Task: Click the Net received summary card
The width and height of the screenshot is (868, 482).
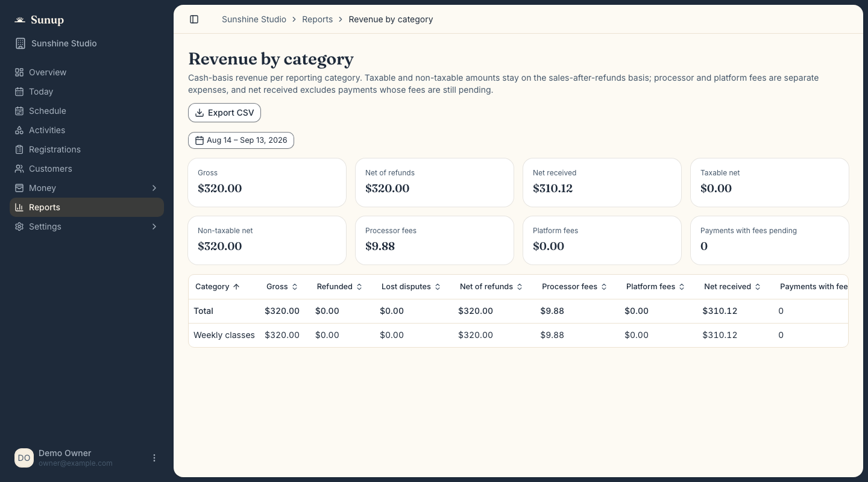Action: coord(602,183)
